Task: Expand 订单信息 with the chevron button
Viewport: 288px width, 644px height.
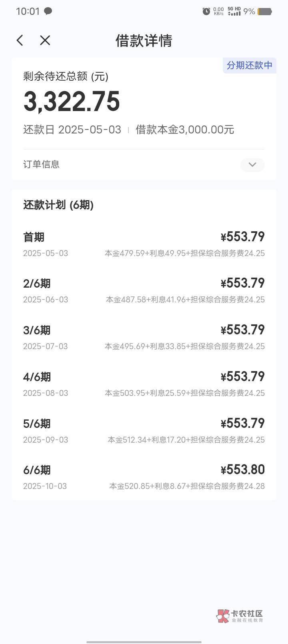Action: pyautogui.click(x=252, y=165)
